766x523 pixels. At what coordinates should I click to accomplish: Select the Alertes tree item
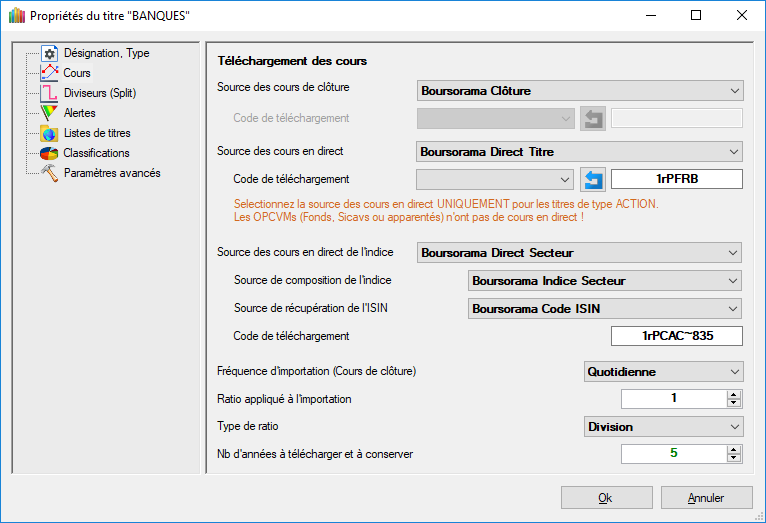(x=80, y=113)
